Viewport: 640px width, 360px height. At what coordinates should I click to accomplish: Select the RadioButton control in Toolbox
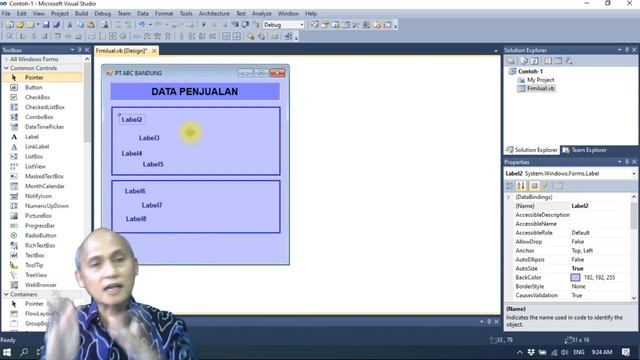42,236
